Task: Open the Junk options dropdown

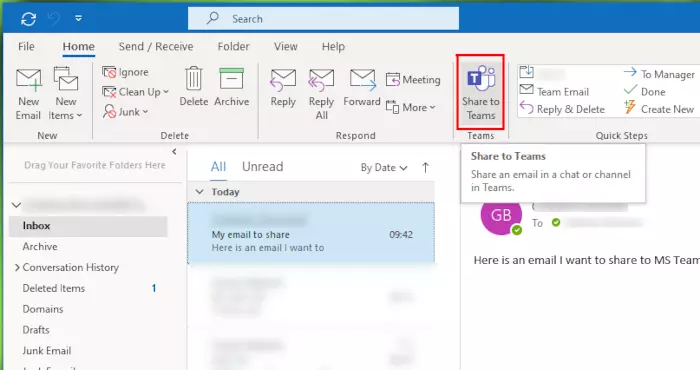Action: click(125, 112)
